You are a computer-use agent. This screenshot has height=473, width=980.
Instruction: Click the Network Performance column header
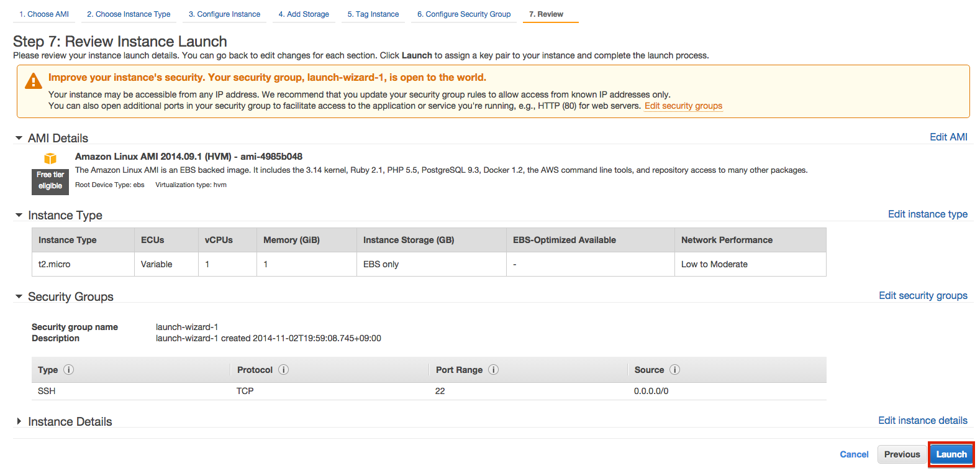point(750,240)
